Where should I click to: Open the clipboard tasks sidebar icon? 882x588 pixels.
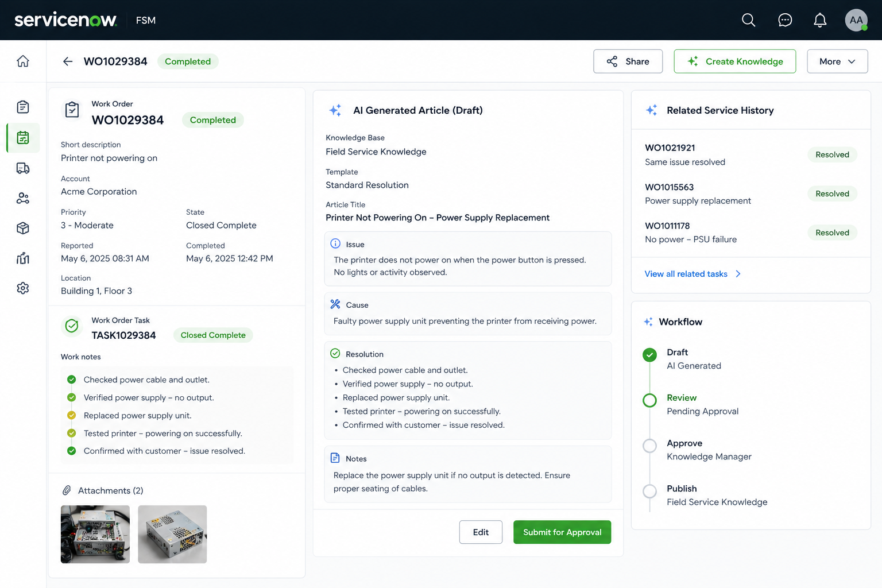[x=23, y=107]
